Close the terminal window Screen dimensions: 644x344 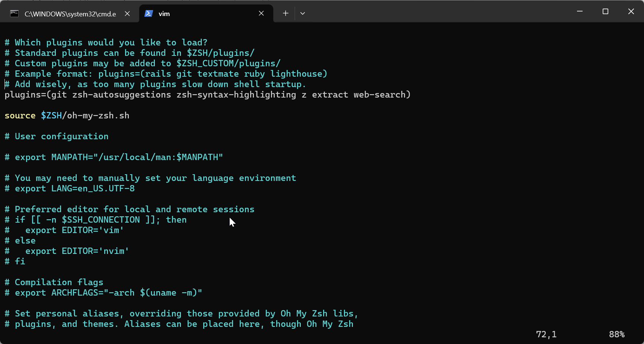click(x=631, y=12)
